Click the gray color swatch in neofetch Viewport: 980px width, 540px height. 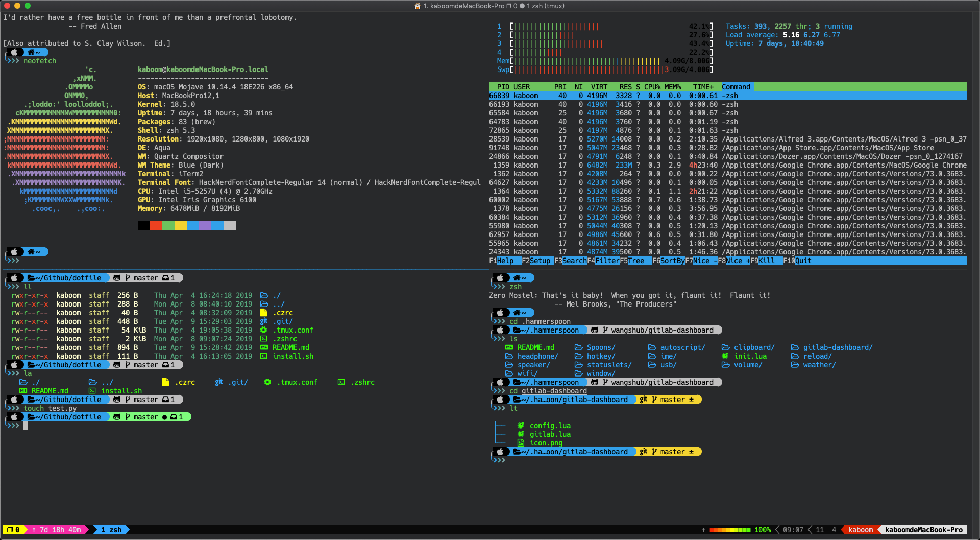pos(230,225)
